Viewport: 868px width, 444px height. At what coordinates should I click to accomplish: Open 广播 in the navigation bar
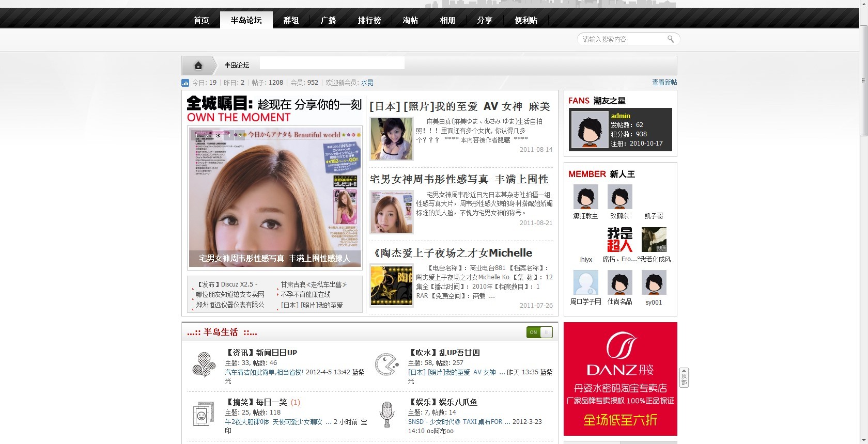pos(329,20)
